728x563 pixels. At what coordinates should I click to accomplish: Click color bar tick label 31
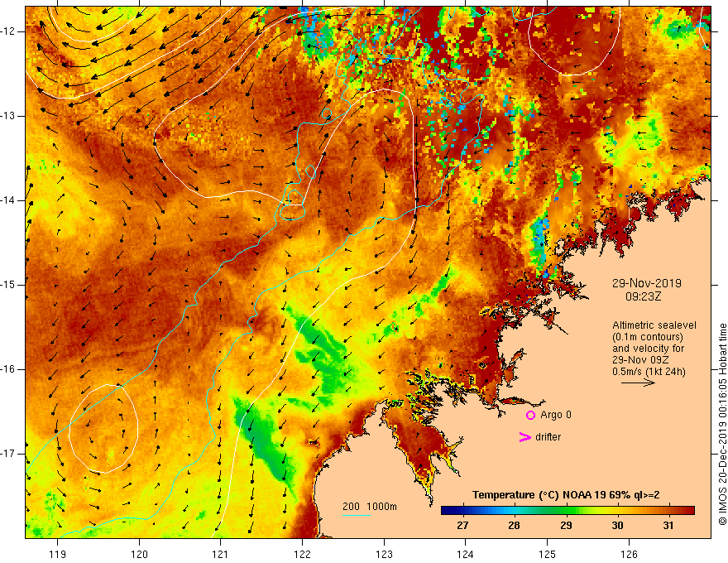point(668,526)
